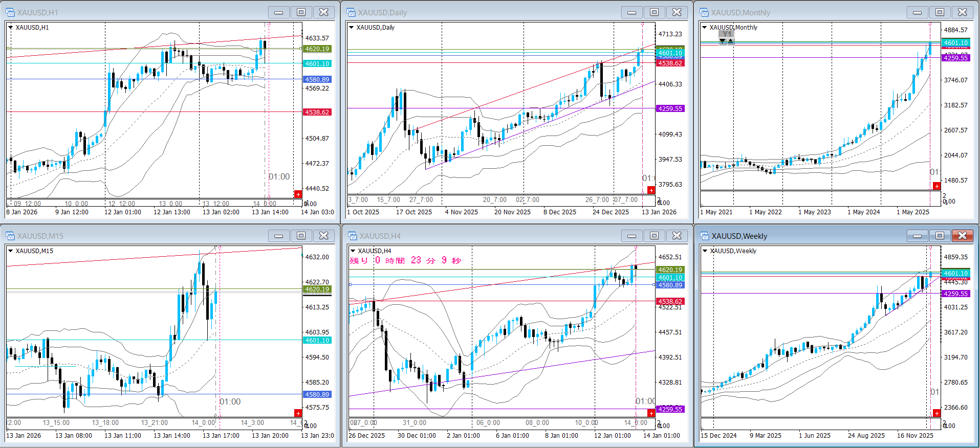Screen dimensions: 980x448
Task: Click the red plus icon in the H4 chart
Action: click(x=651, y=413)
